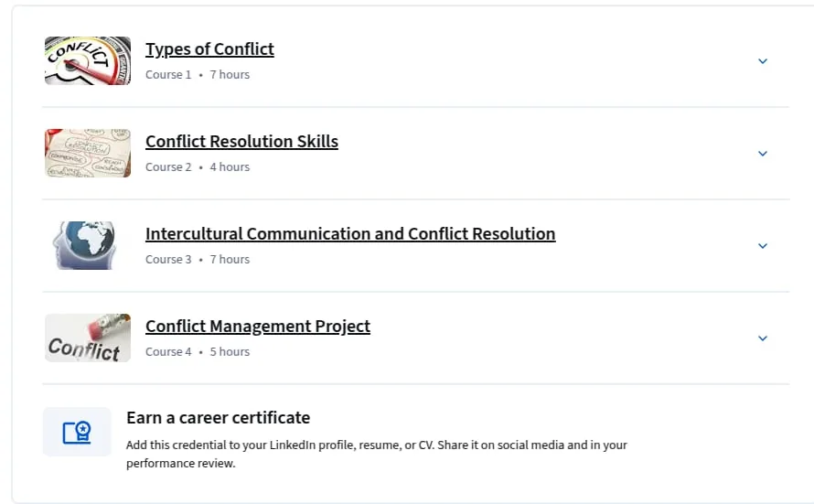Click the Course 1 label text
Image resolution: width=814 pixels, height=504 pixels.
coord(168,75)
